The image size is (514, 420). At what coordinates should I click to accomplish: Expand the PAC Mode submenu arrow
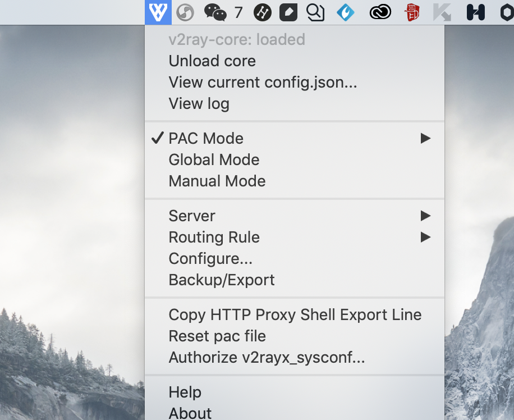(425, 138)
